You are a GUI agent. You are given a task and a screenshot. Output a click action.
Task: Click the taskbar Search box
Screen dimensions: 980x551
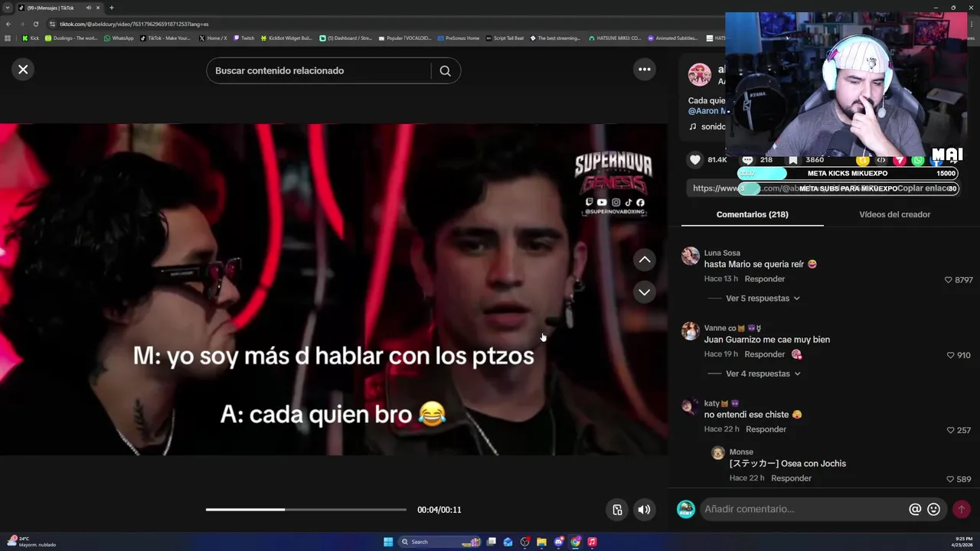[x=439, y=542]
